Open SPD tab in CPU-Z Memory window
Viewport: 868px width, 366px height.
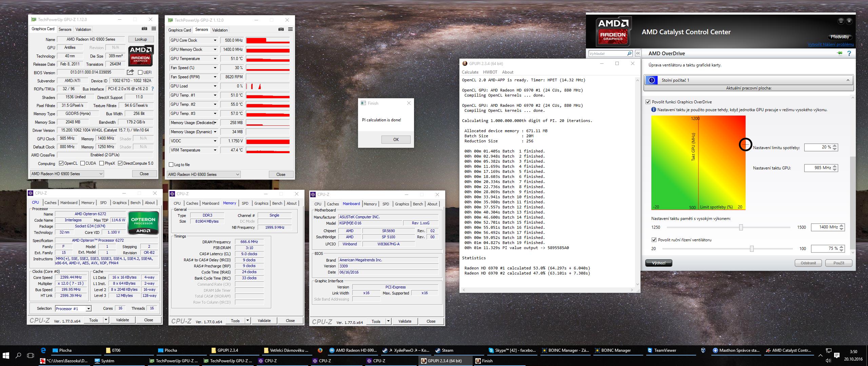click(245, 203)
